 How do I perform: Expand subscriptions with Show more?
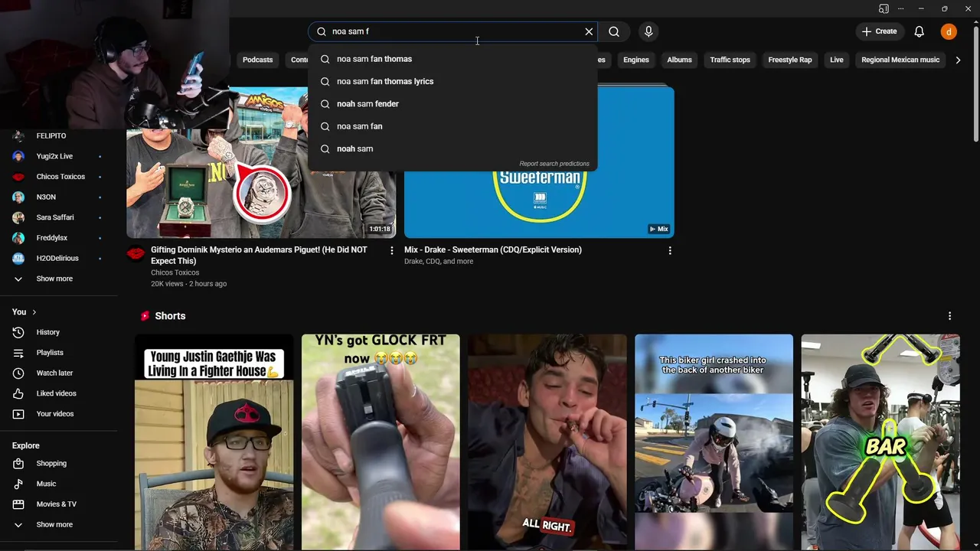pyautogui.click(x=58, y=279)
